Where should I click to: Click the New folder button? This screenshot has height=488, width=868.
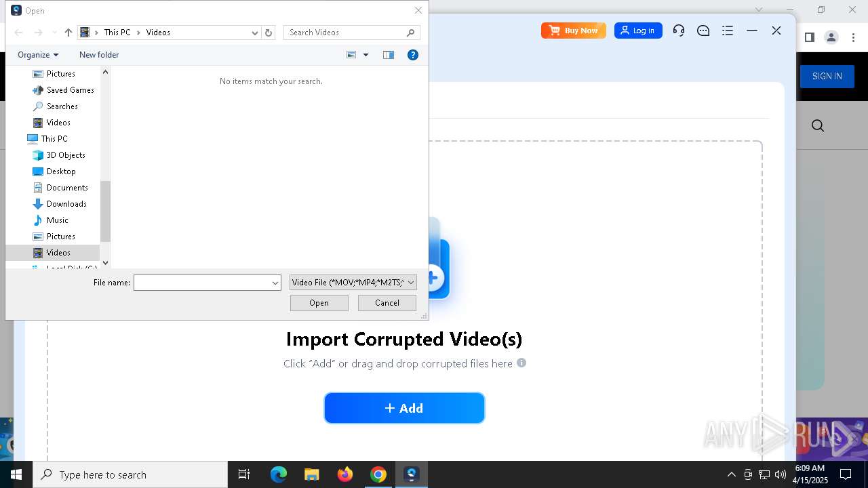[x=99, y=55]
